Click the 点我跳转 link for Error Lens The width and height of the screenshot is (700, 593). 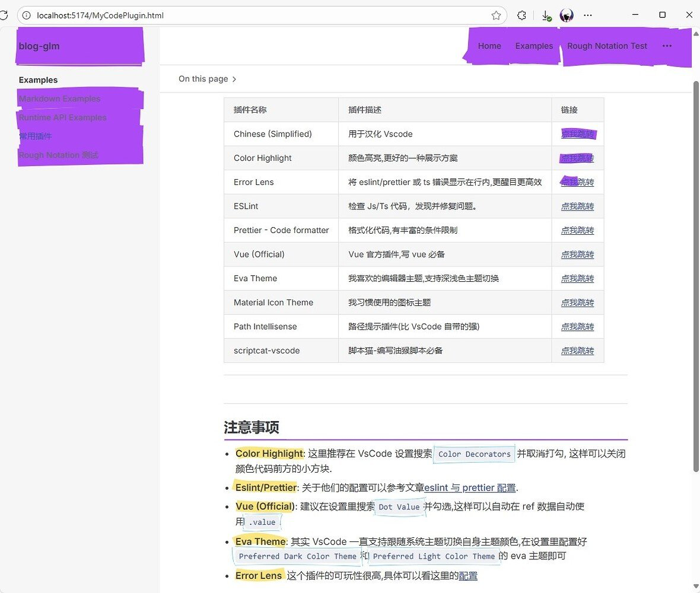click(577, 182)
